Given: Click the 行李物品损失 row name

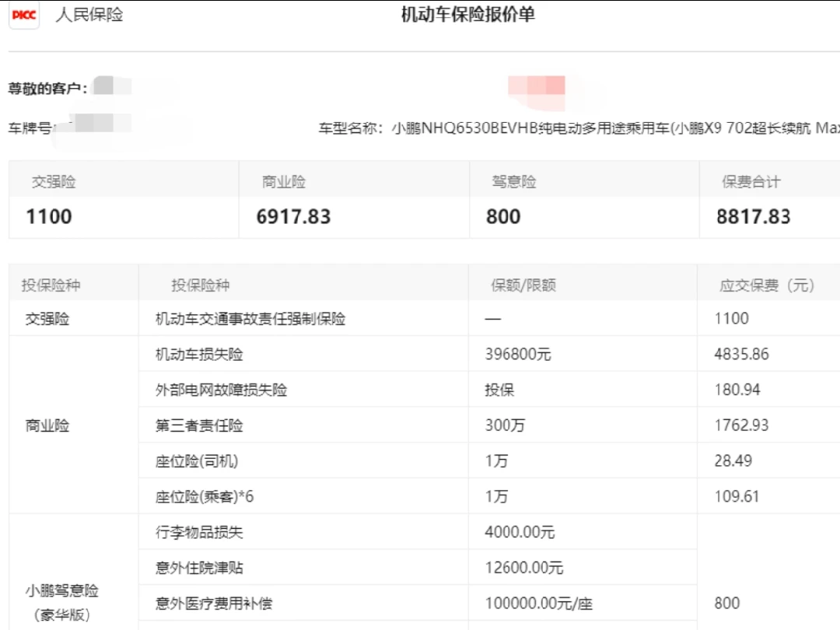Looking at the screenshot, I should [199, 533].
